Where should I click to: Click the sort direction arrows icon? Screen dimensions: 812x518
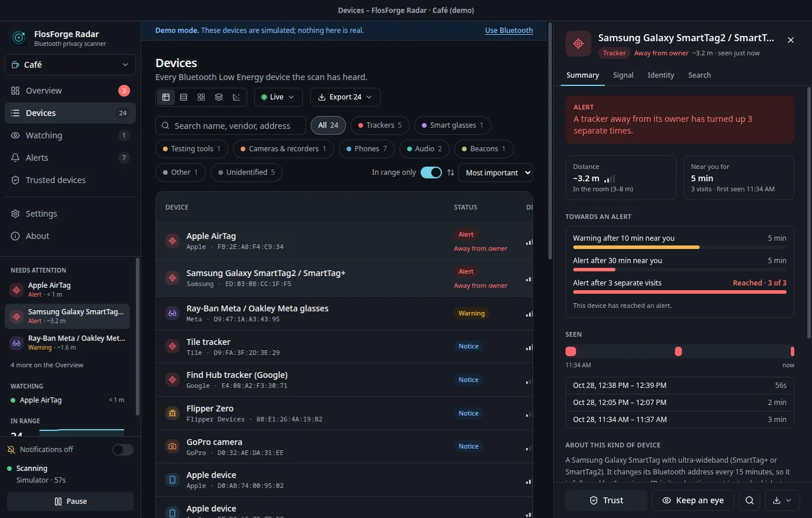tap(451, 172)
